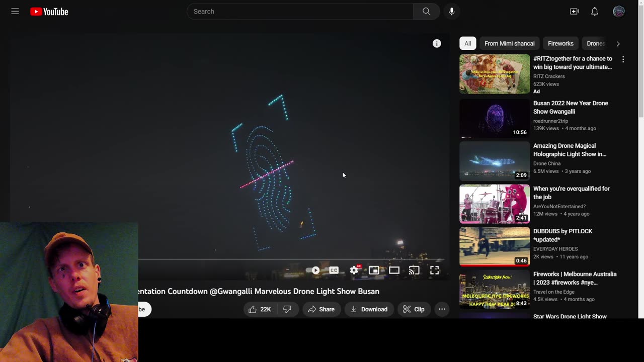
Task: Share this video
Action: [321, 309]
